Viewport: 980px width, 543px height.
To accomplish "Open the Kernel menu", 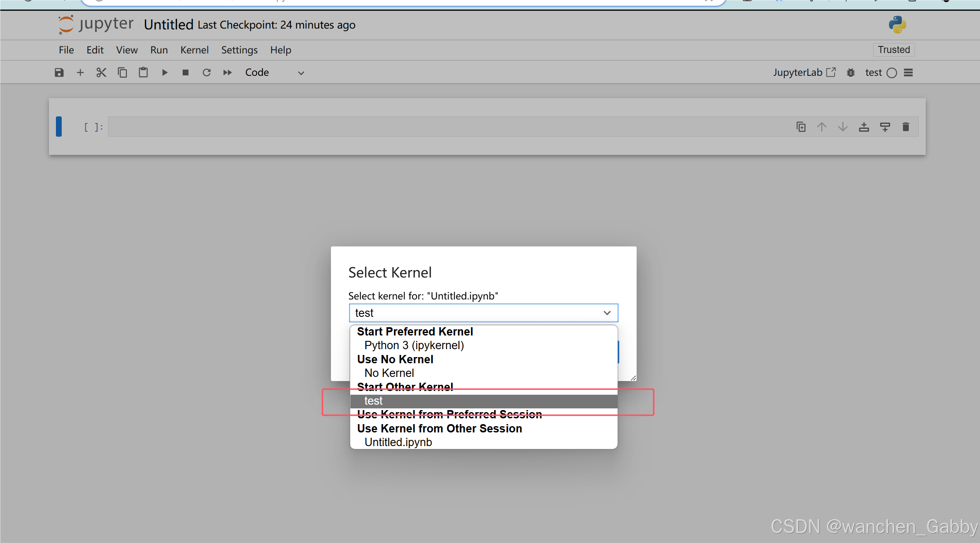I will (194, 50).
